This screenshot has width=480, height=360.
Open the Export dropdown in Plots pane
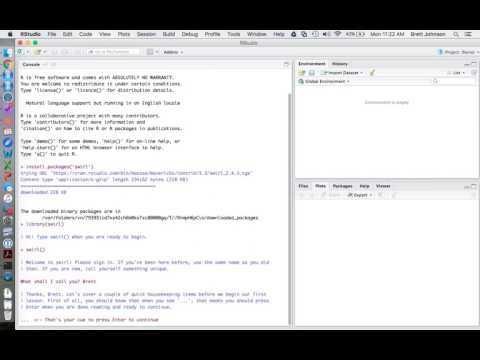pos(360,195)
